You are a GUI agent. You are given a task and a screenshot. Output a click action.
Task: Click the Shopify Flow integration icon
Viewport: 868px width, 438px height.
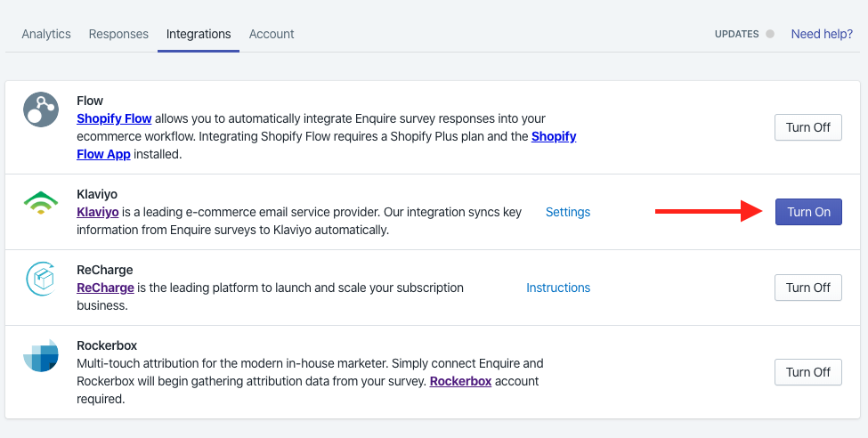pyautogui.click(x=41, y=109)
